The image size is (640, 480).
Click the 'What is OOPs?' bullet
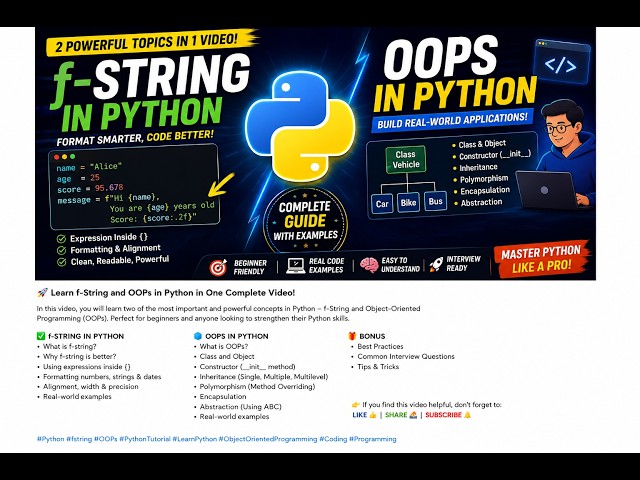point(224,347)
